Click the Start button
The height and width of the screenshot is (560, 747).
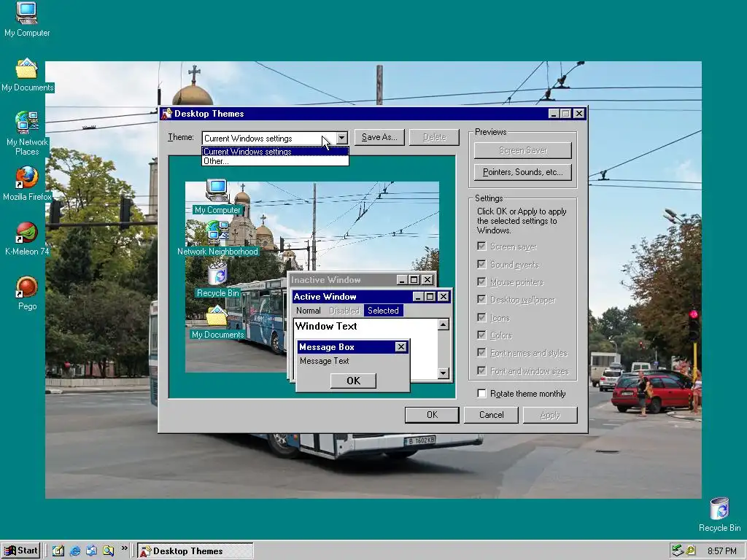(x=21, y=551)
